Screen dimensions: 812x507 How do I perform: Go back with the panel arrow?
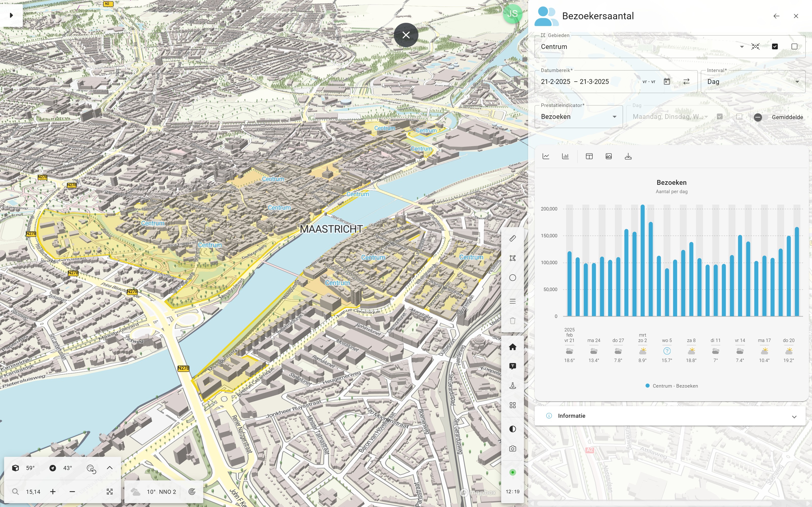(776, 16)
